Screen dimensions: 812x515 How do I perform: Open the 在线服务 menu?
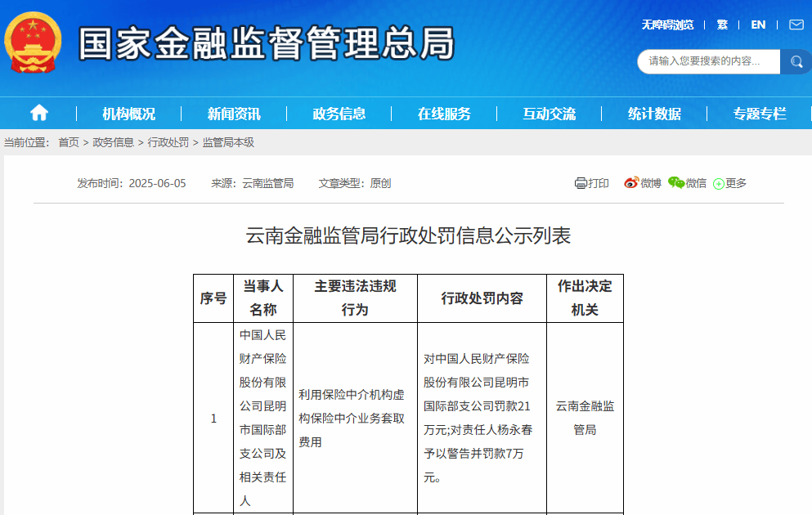[445, 114]
